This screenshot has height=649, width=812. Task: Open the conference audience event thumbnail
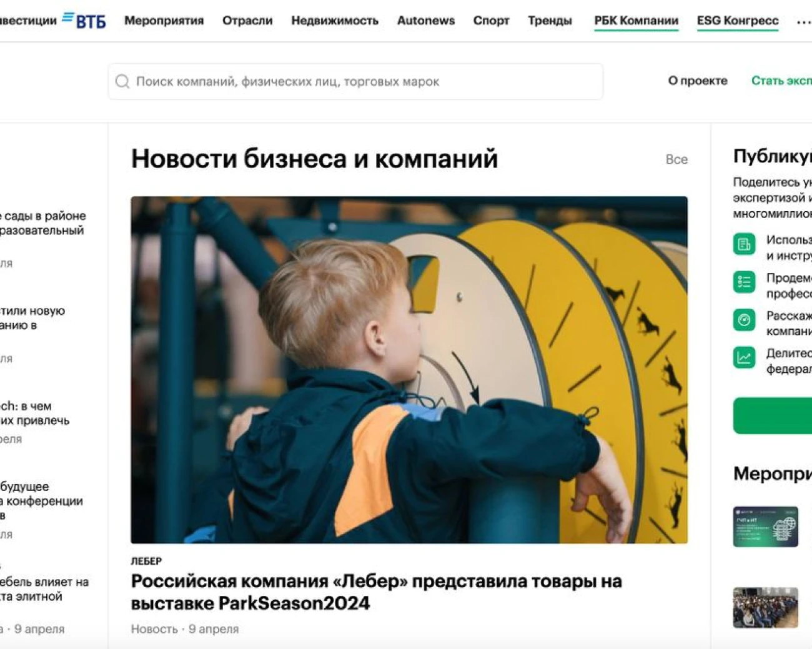[765, 607]
